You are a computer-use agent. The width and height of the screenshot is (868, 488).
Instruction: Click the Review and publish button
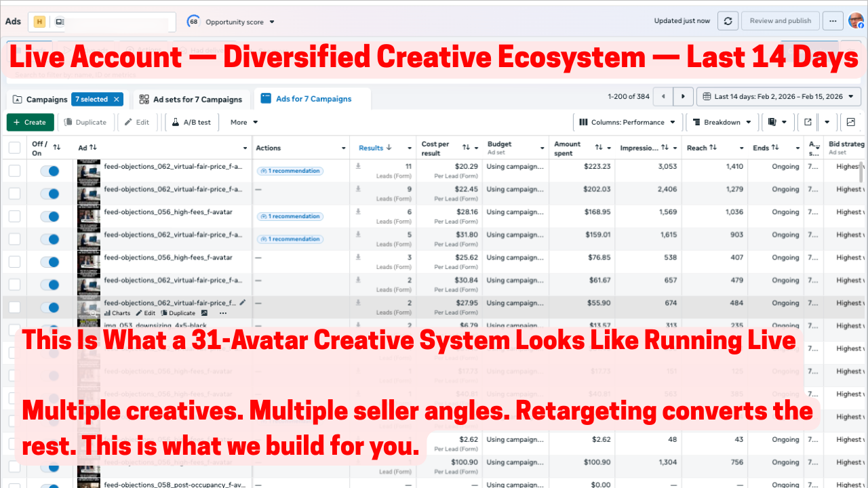780,20
